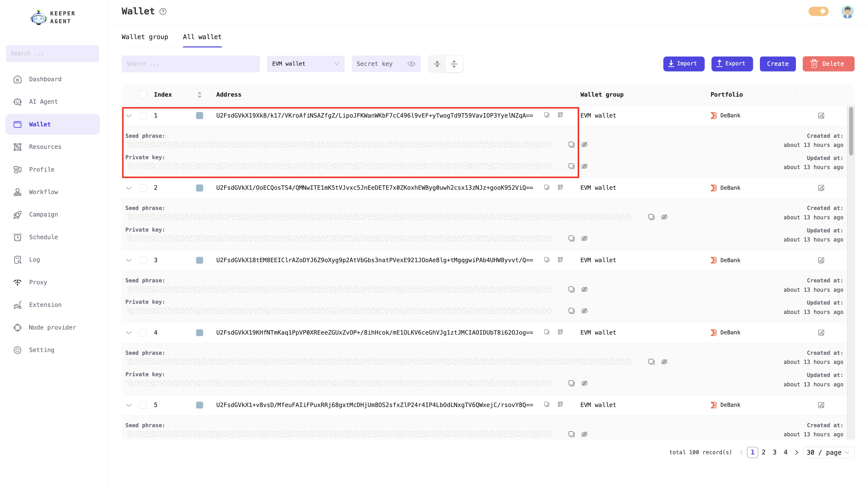
Task: Toggle the eye in the Secret key field
Action: [x=411, y=64]
